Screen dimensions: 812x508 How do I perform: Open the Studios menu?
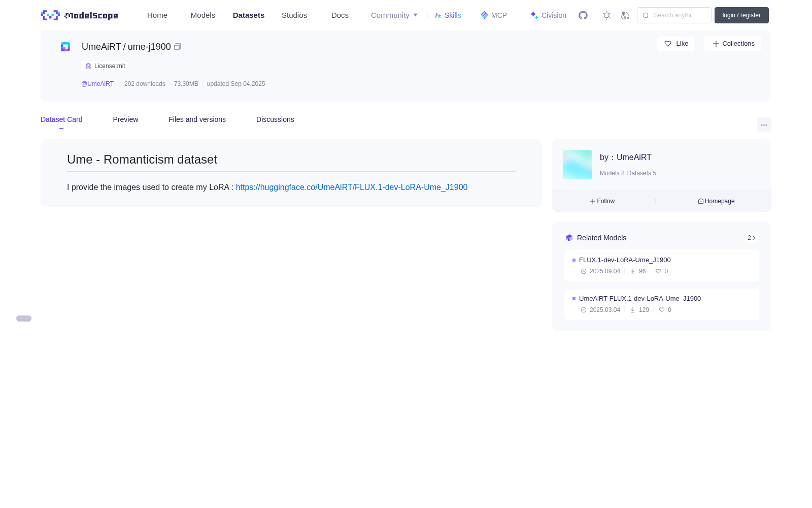click(294, 15)
